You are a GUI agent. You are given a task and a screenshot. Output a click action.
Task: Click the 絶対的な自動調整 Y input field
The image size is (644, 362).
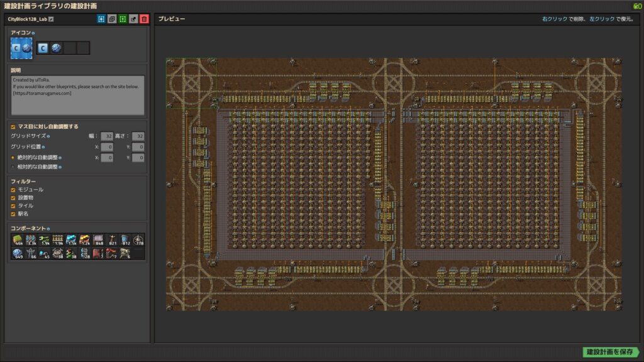click(x=138, y=158)
